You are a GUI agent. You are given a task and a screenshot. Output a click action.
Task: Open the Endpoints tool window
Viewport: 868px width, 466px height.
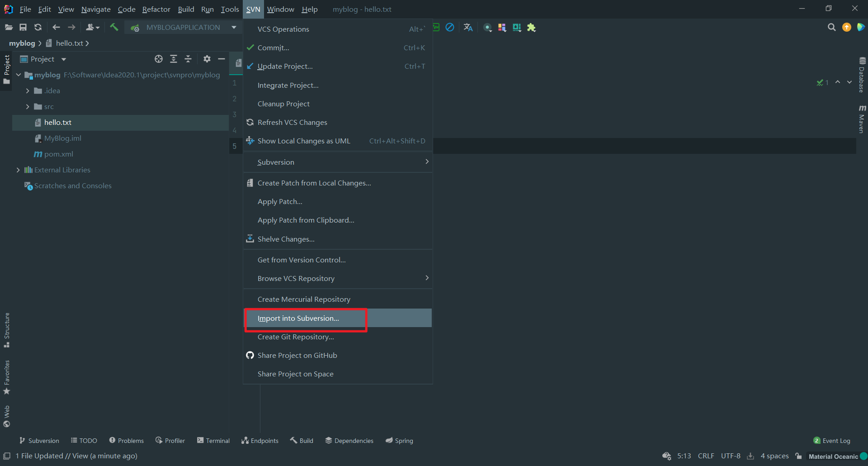pyautogui.click(x=260, y=441)
